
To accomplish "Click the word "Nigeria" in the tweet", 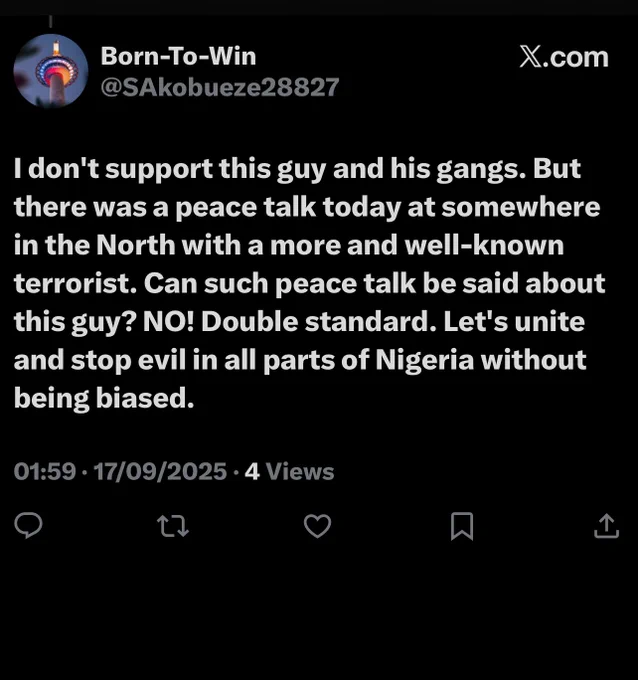I will tap(424, 360).
